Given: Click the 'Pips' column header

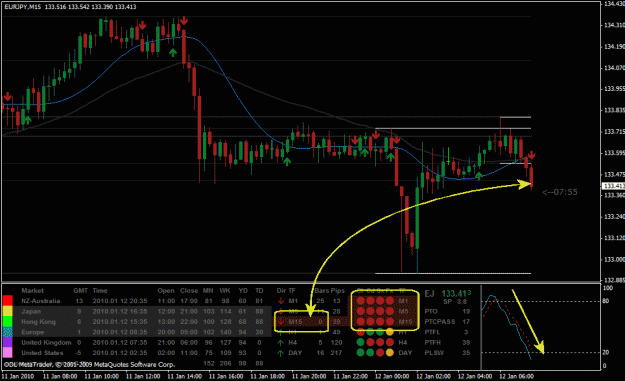Looking at the screenshot, I should coord(338,291).
